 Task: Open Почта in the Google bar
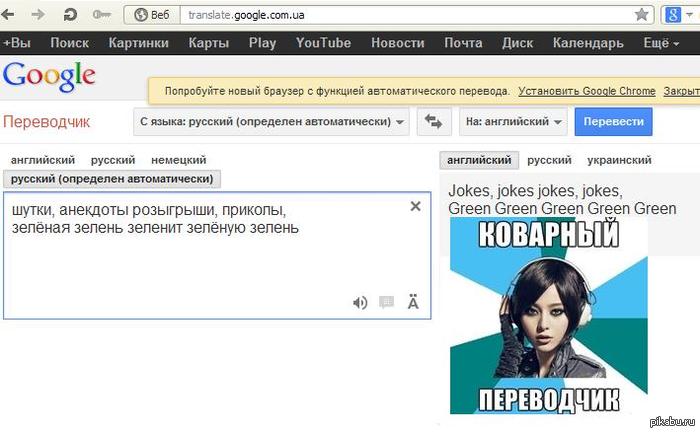coord(463,43)
